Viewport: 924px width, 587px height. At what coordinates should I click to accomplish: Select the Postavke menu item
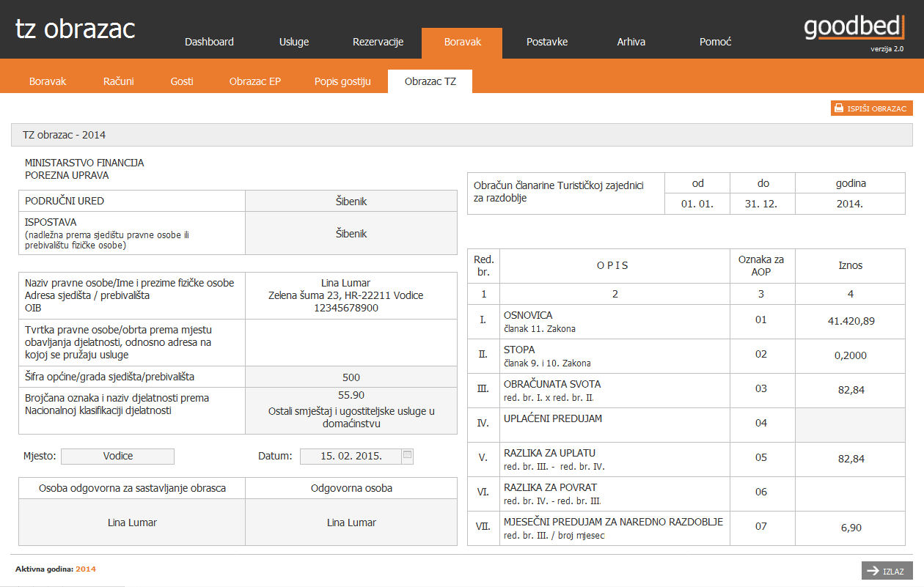click(x=547, y=42)
